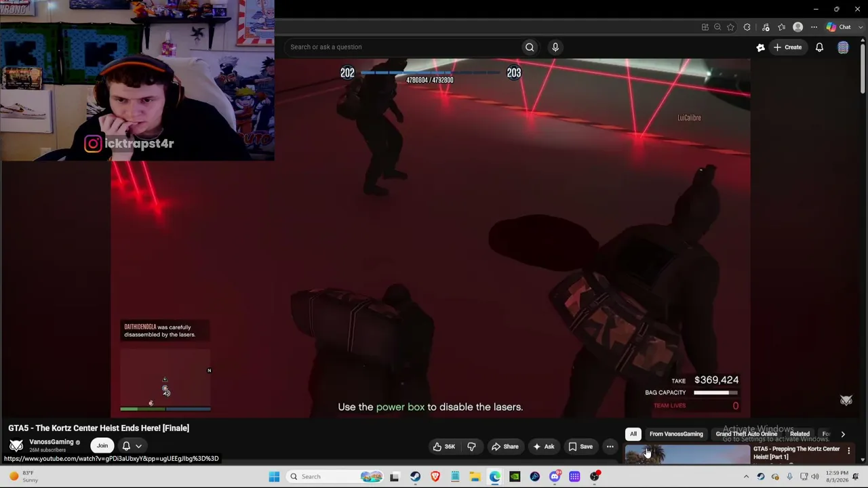Image resolution: width=868 pixels, height=488 pixels.
Task: Open the browser favorites list icon
Action: pyautogui.click(x=782, y=27)
